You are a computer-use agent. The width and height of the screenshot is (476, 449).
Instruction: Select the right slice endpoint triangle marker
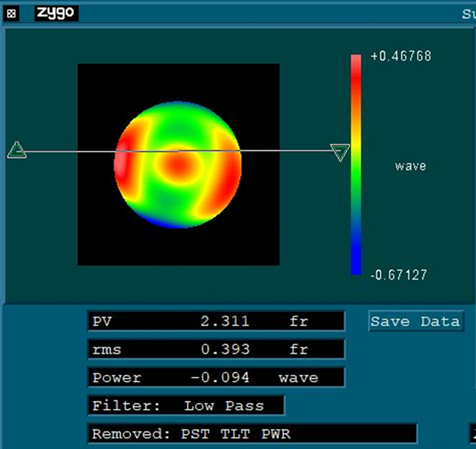pos(340,152)
